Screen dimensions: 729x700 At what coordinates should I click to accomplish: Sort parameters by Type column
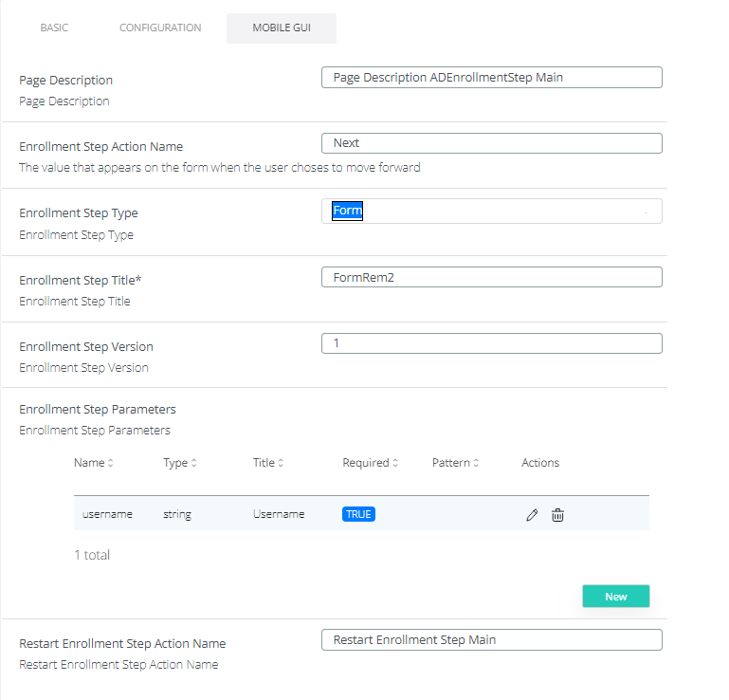pos(180,463)
